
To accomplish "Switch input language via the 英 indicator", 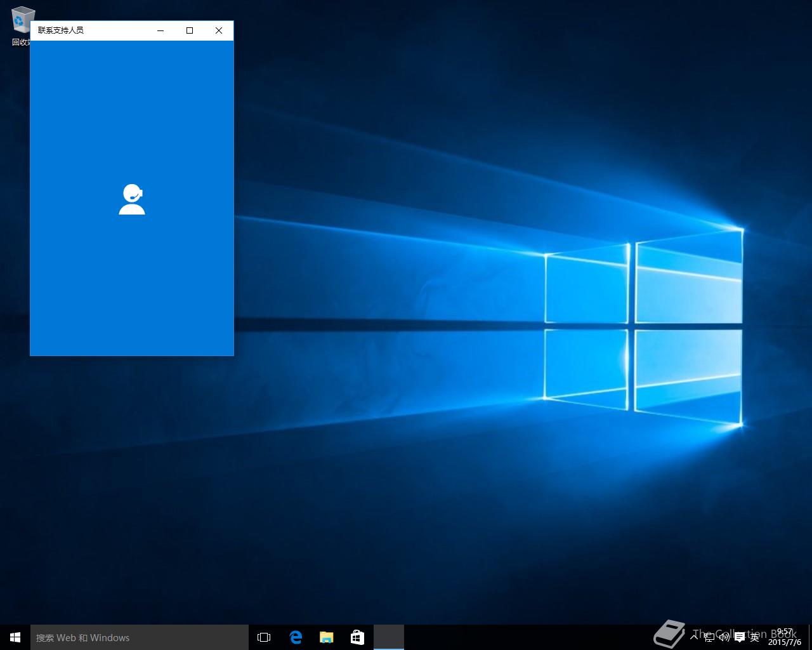I will click(x=755, y=637).
